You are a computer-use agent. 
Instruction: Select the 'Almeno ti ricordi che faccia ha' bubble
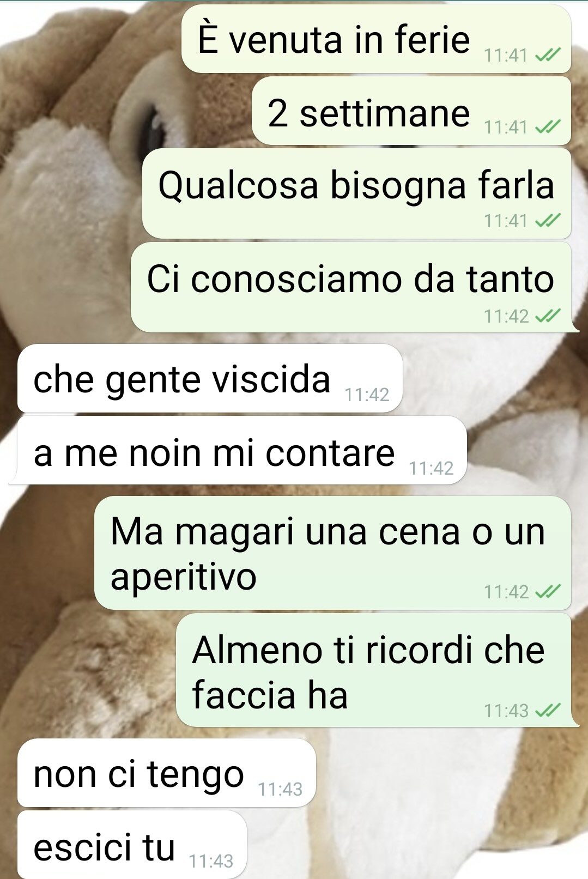tap(377, 670)
